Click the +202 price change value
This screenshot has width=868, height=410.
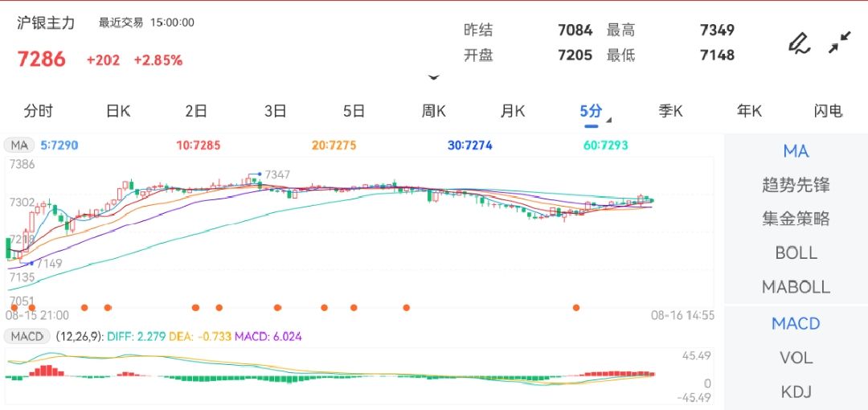coord(103,60)
